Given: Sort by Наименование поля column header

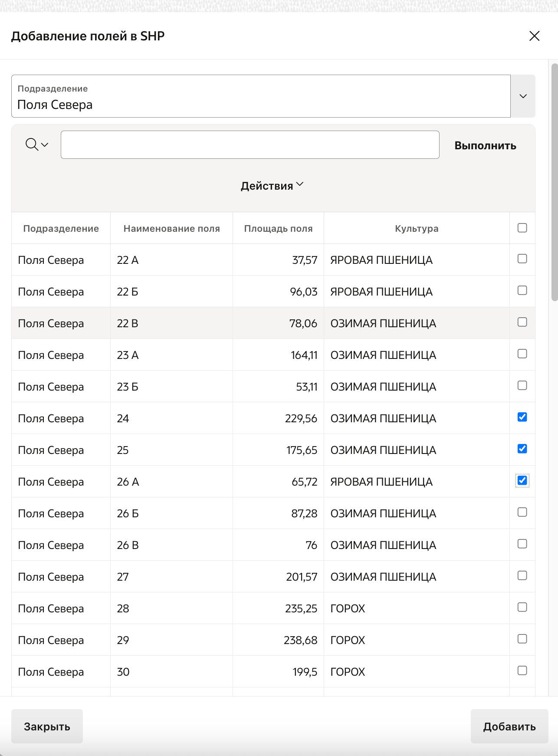Looking at the screenshot, I should 171,229.
